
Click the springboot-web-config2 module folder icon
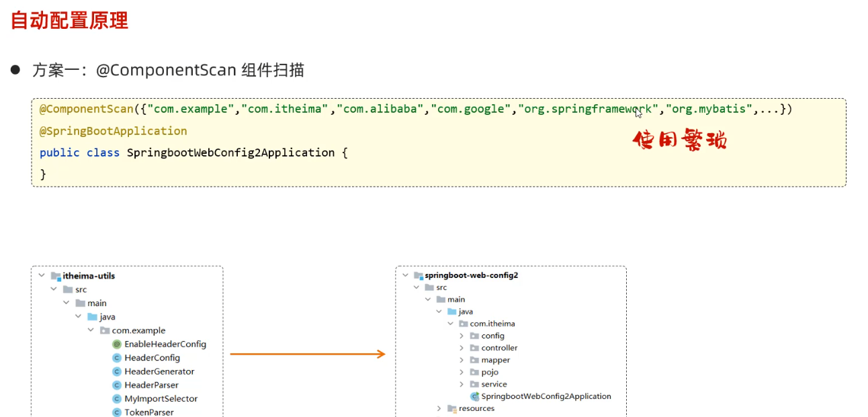[418, 275]
